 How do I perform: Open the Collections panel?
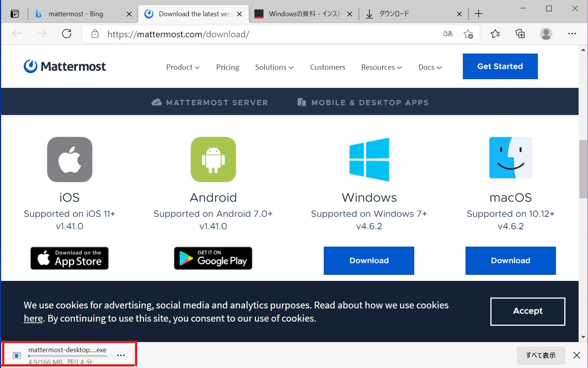pos(520,34)
